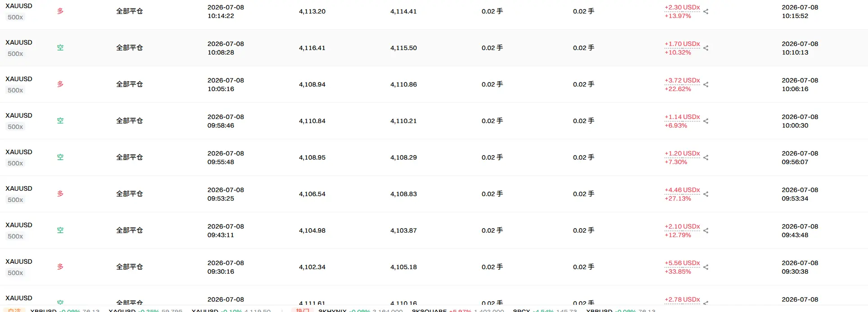Click XAUUSD symbol in row opened 10:08:28
The image size is (868, 312).
coord(19,42)
